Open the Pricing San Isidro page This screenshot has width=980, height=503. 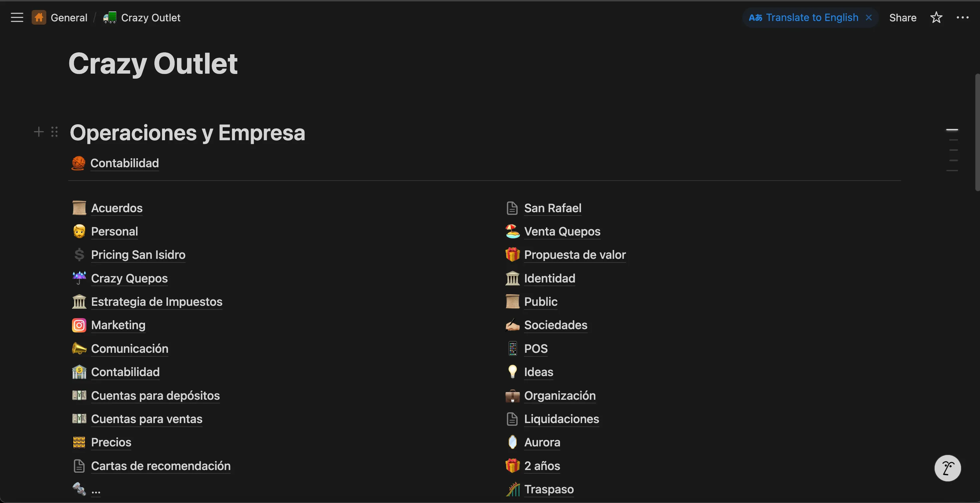pyautogui.click(x=138, y=255)
